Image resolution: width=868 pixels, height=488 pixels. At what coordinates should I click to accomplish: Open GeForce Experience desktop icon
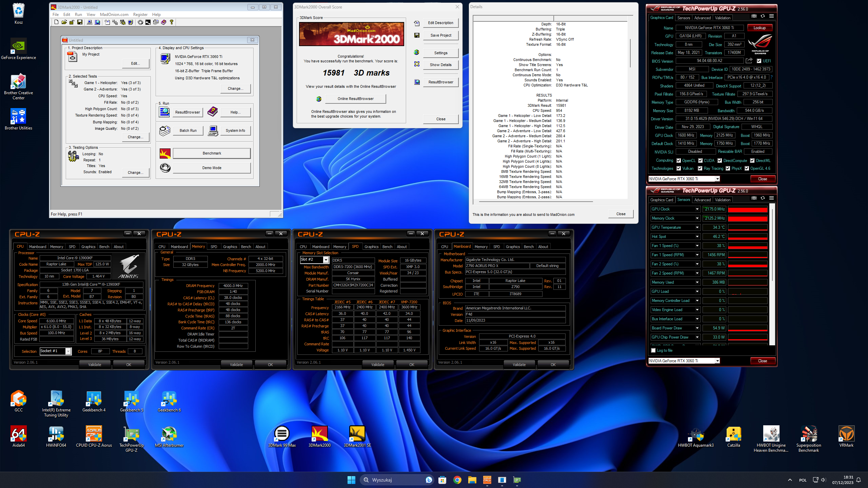click(x=18, y=49)
